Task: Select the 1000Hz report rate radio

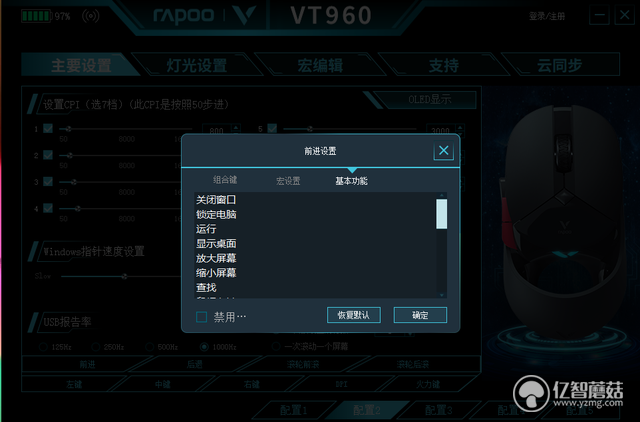Action: point(204,347)
